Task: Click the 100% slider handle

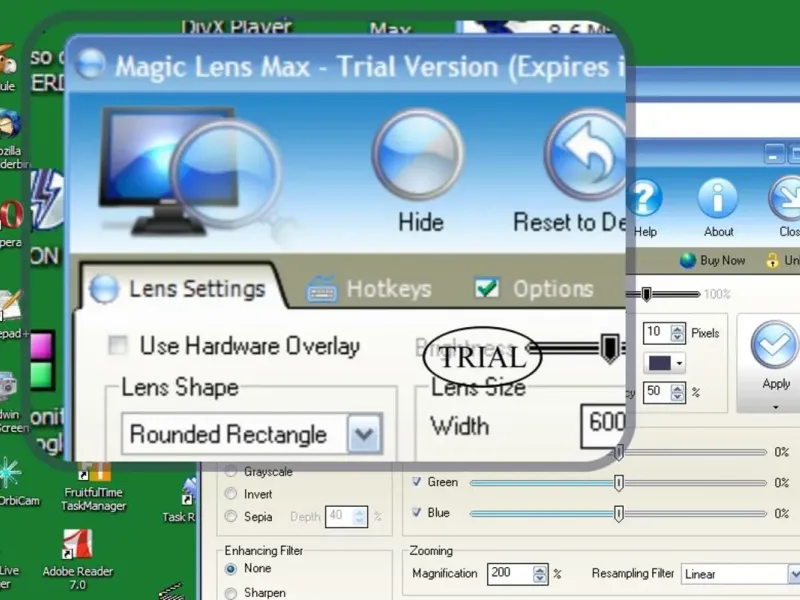Action: 646,294
